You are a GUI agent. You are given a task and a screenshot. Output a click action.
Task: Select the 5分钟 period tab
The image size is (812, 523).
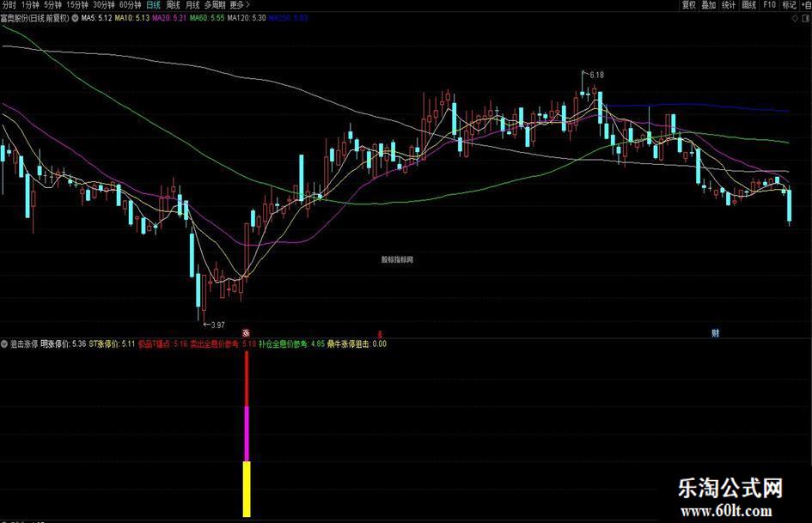click(52, 4)
